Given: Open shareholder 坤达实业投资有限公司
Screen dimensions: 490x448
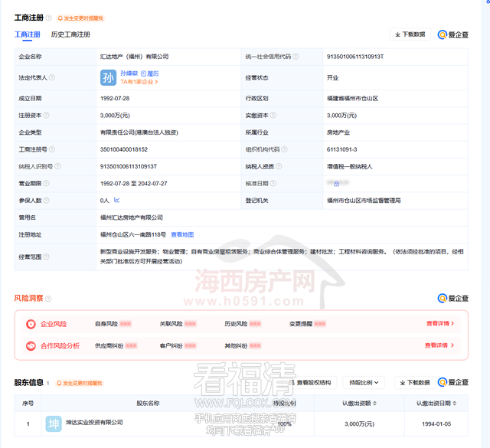Looking at the screenshot, I should click(x=94, y=423).
